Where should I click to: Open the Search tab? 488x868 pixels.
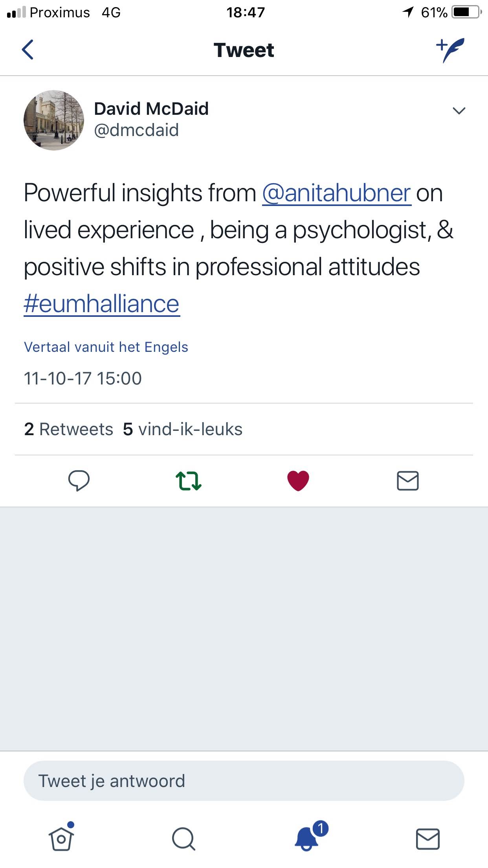point(183,839)
